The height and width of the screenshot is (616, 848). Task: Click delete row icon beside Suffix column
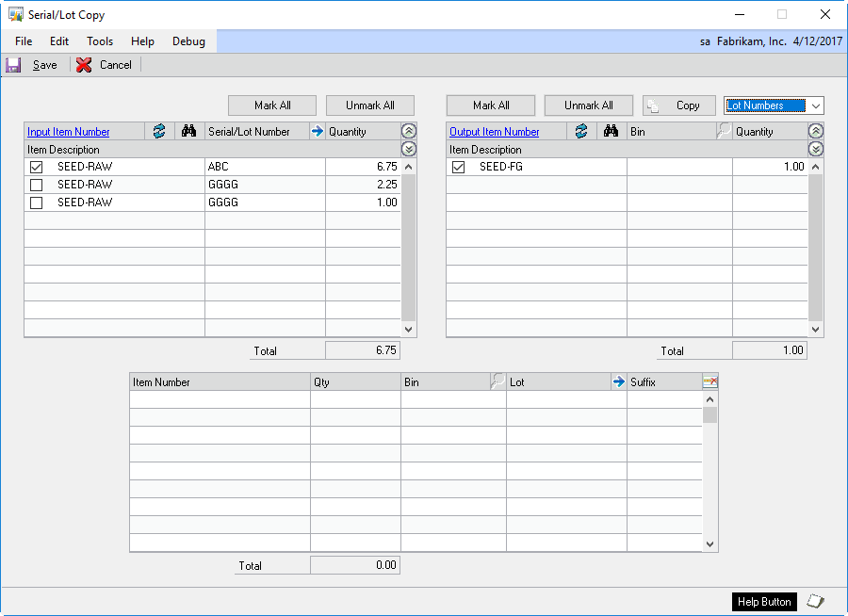(710, 381)
